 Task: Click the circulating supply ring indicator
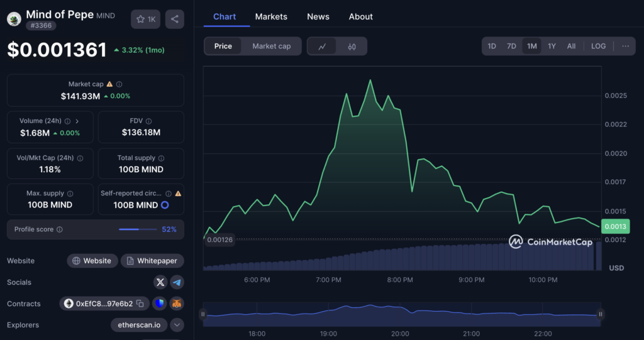click(165, 204)
